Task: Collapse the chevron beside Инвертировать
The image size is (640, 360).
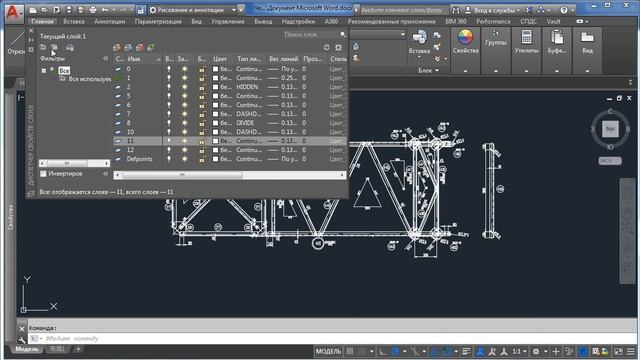Action: tap(105, 174)
